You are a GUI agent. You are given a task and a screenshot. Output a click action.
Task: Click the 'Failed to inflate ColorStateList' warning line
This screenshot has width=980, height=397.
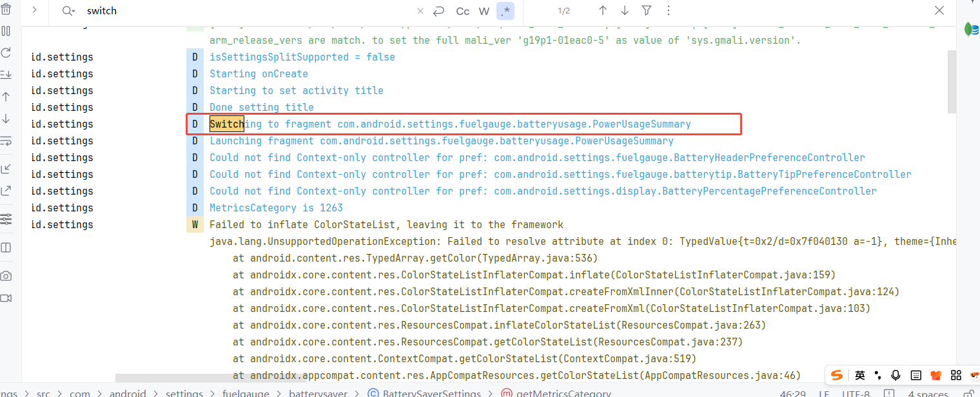coord(386,225)
